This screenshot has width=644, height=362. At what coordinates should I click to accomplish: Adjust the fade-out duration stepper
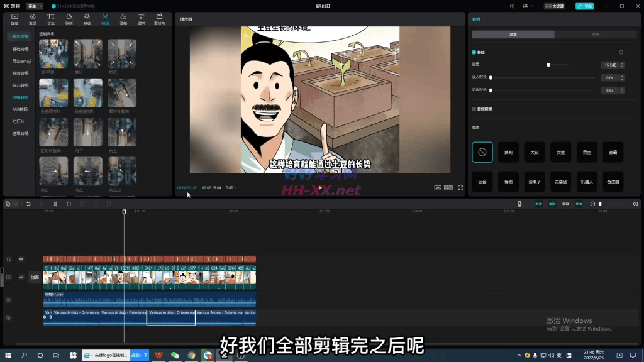622,90
